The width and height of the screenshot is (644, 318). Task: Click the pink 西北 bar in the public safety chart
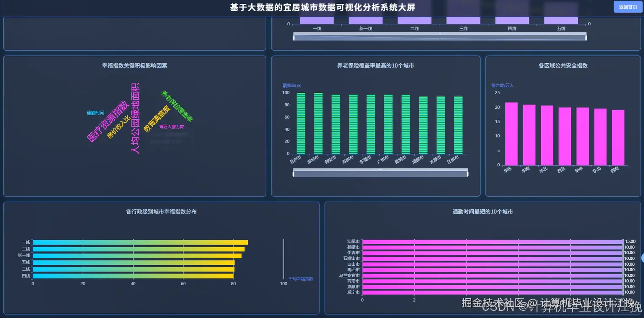pyautogui.click(x=565, y=136)
